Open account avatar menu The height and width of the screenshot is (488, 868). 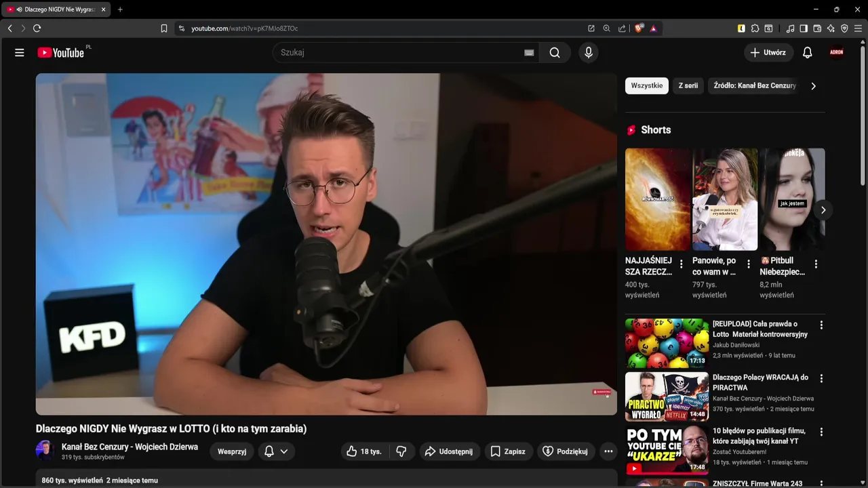(x=837, y=52)
